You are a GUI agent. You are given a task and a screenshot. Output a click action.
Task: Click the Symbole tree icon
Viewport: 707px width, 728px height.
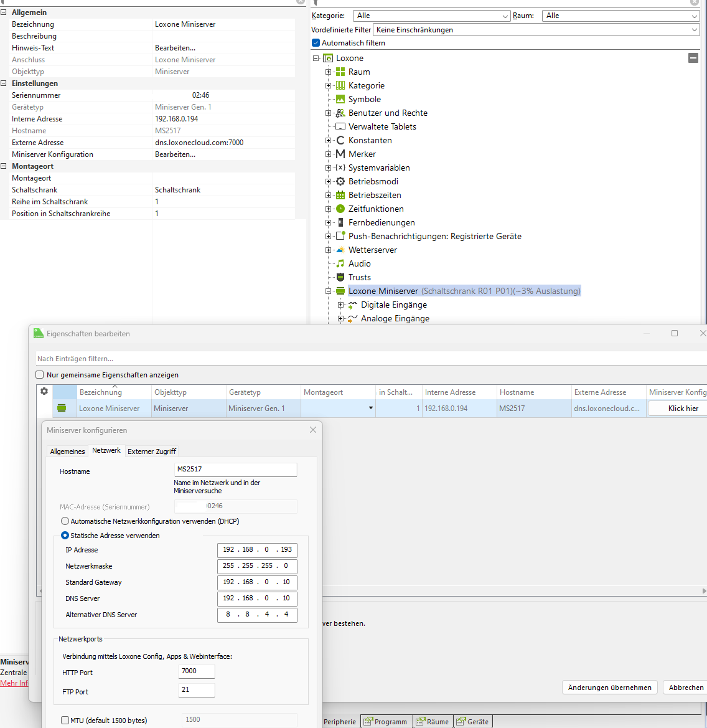340,100
